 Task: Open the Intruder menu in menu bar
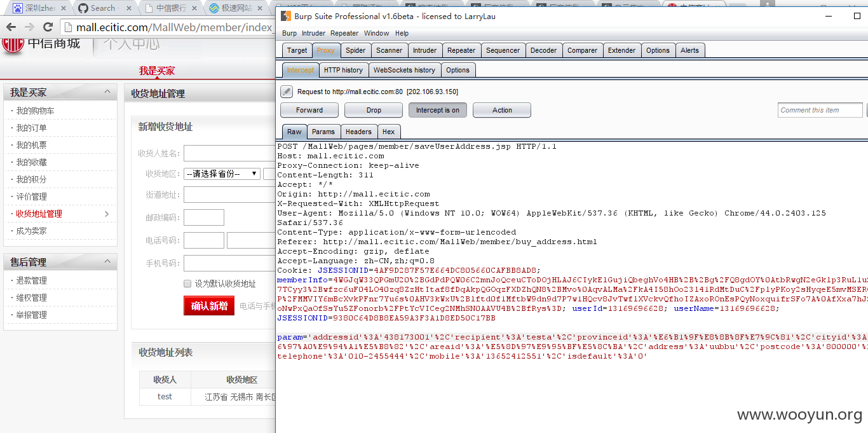coord(313,33)
